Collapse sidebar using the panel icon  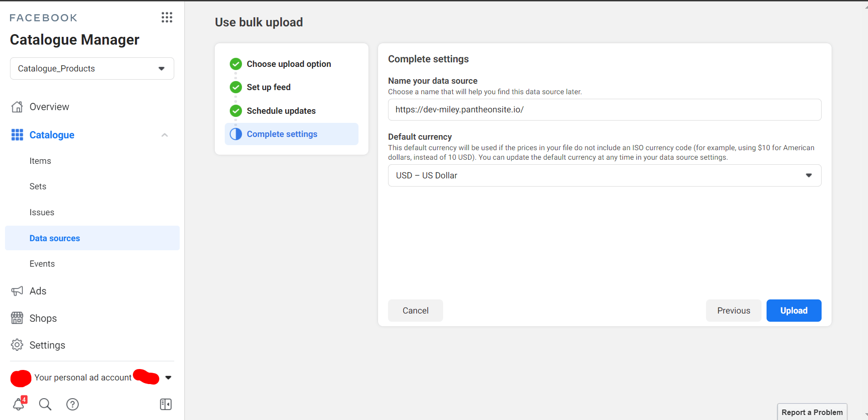tap(166, 404)
